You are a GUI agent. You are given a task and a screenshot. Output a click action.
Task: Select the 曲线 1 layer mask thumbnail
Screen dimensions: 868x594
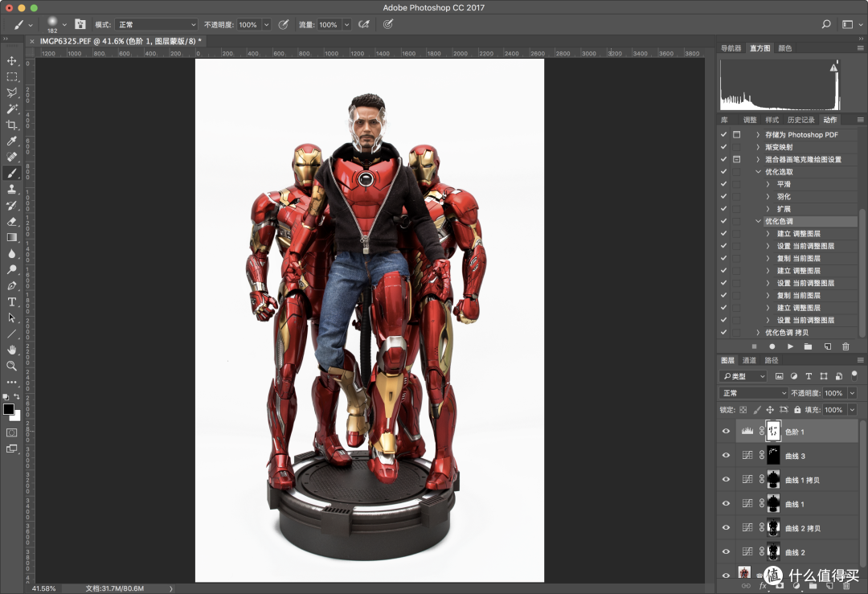click(x=773, y=504)
